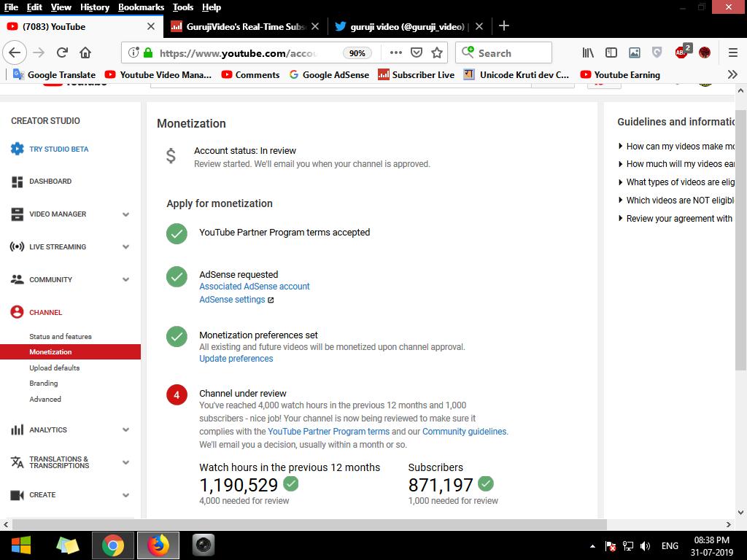747x560 pixels.
Task: Toggle the Firefox sidebar view icon
Action: [x=611, y=52]
